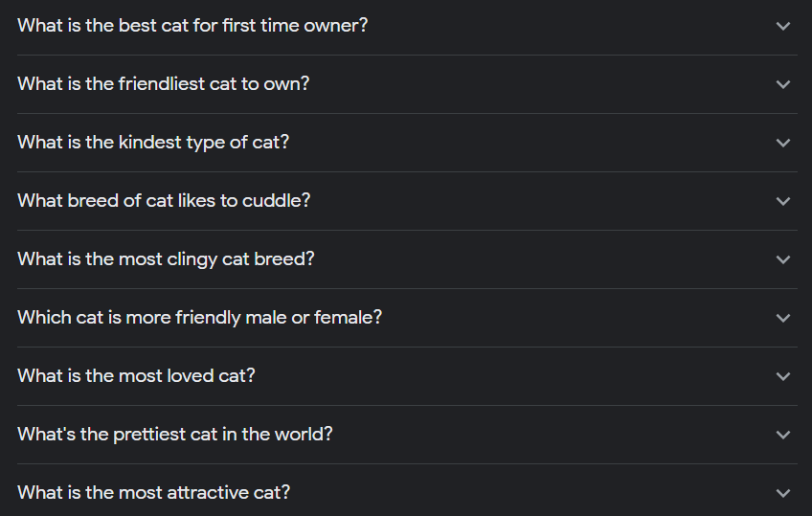
Task: Expand 'most attractive cat' with its arrow
Action: [783, 493]
